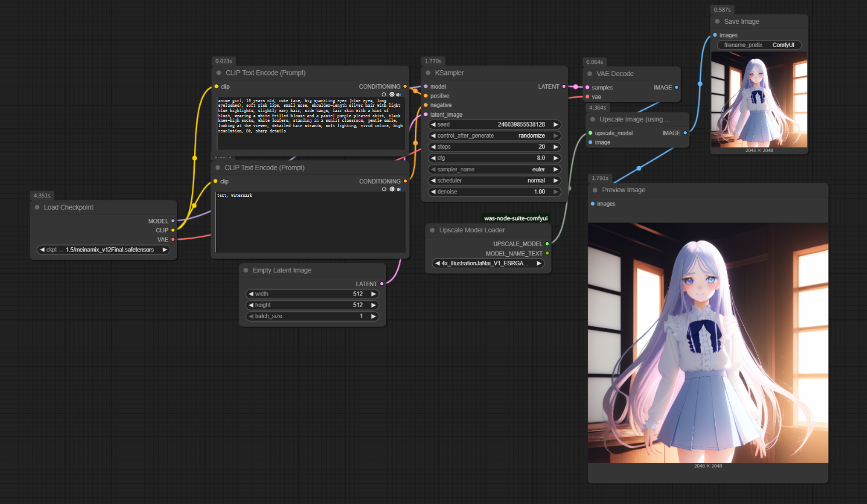Click the denoise value slider
The image size is (867, 504).
point(494,192)
